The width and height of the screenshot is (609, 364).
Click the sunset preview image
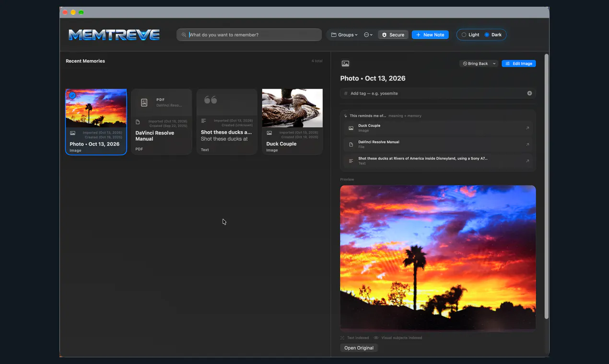coord(438,258)
